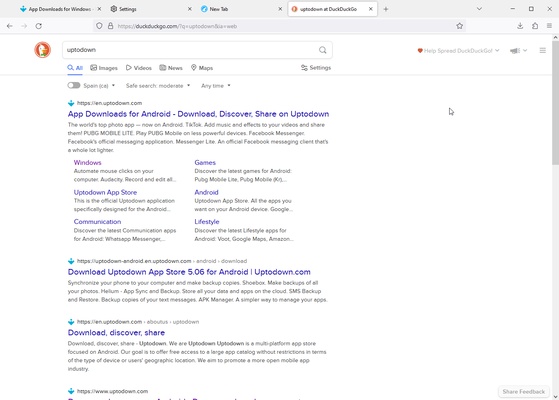
Task: Click the https://www.uptodown.com URL text
Action: pyautogui.click(x=112, y=391)
